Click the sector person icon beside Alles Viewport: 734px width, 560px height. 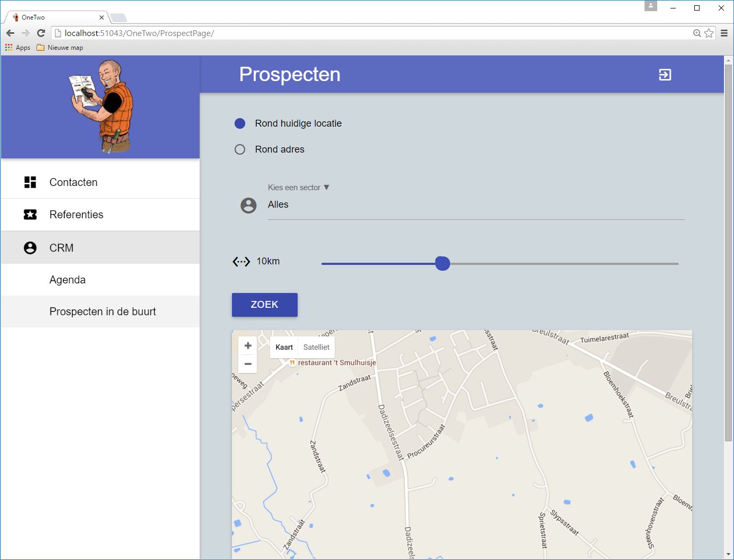248,206
